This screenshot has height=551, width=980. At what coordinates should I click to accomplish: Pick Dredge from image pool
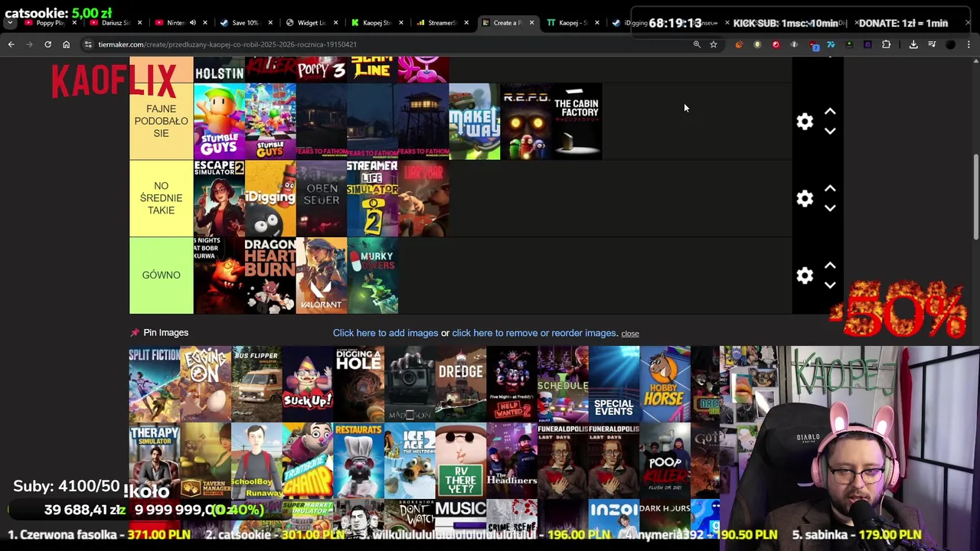pyautogui.click(x=461, y=384)
